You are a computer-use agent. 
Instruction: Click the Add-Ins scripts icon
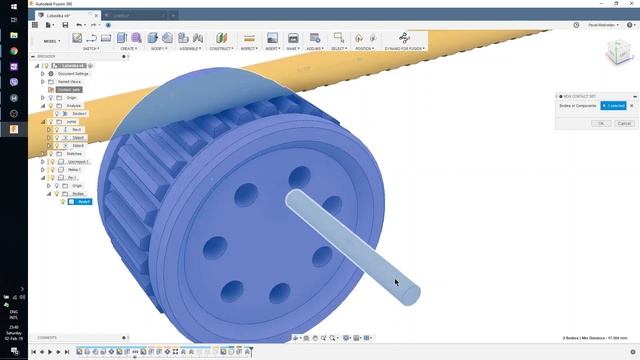(315, 38)
